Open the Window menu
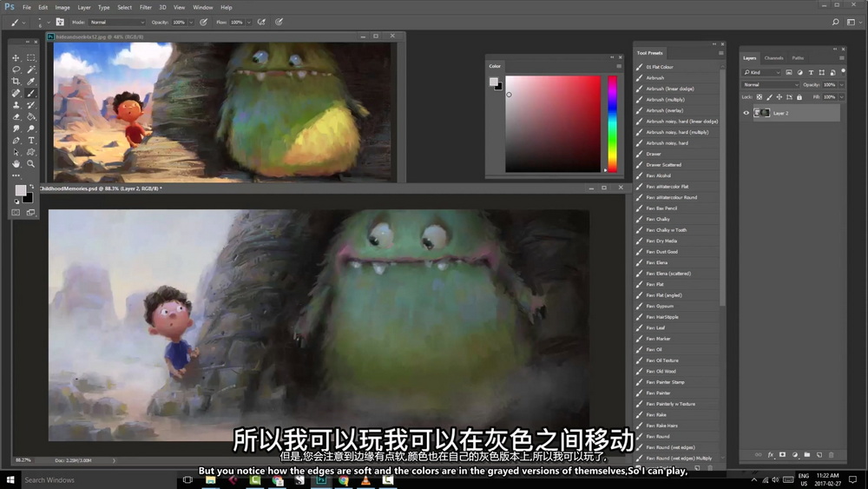The height and width of the screenshot is (489, 868). [x=202, y=7]
